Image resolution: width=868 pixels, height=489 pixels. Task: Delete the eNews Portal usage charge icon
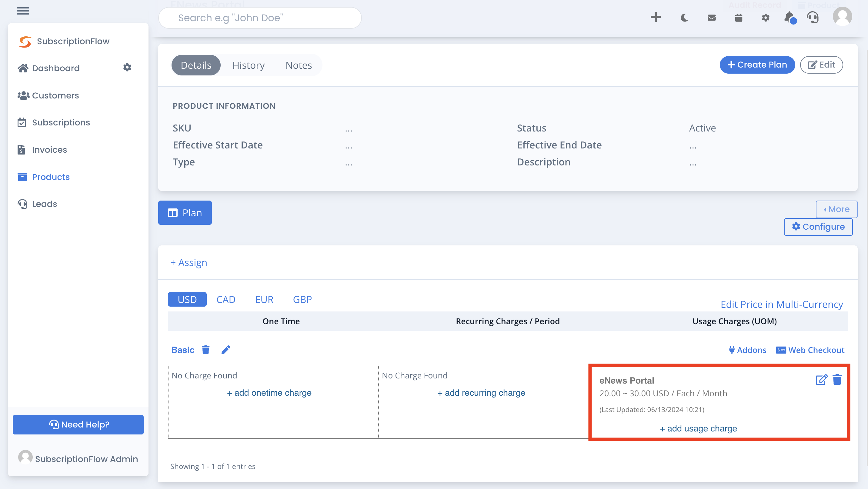tap(837, 380)
